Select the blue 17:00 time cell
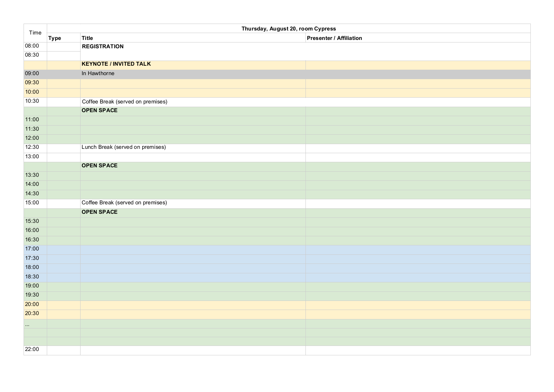Image resolution: width=554 pixels, height=392 pixels. (x=32, y=249)
